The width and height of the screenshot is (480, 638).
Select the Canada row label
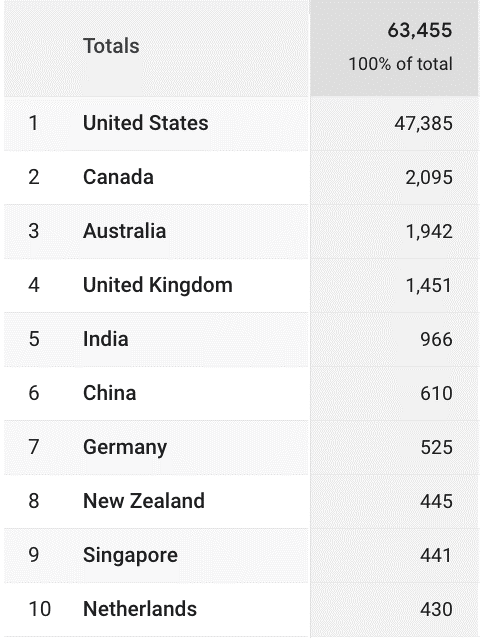coord(118,177)
